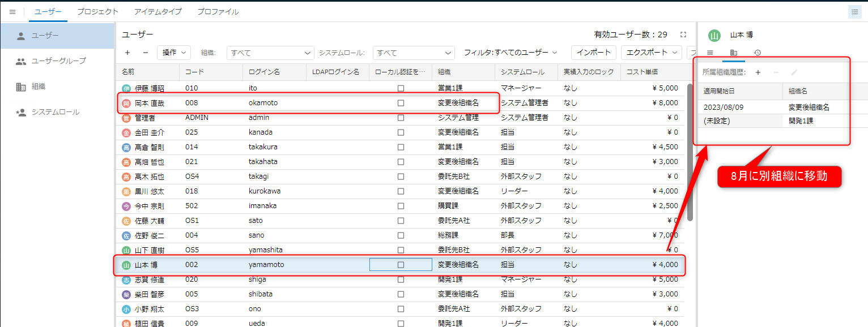
Task: Click the エクスポート button
Action: click(651, 53)
